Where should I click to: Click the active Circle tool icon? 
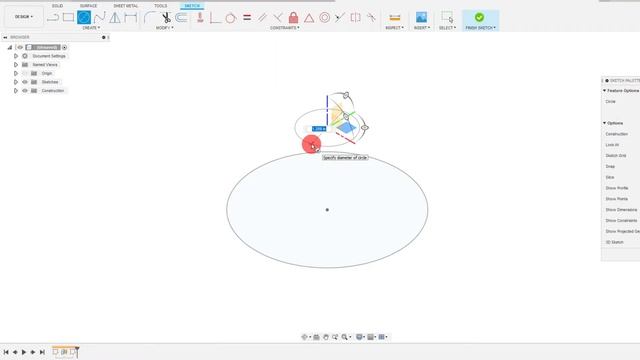click(84, 18)
